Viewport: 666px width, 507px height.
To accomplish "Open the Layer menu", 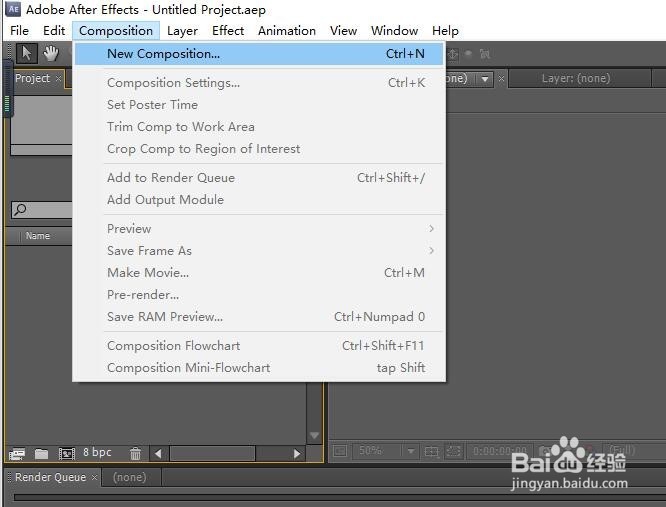I will tap(182, 31).
